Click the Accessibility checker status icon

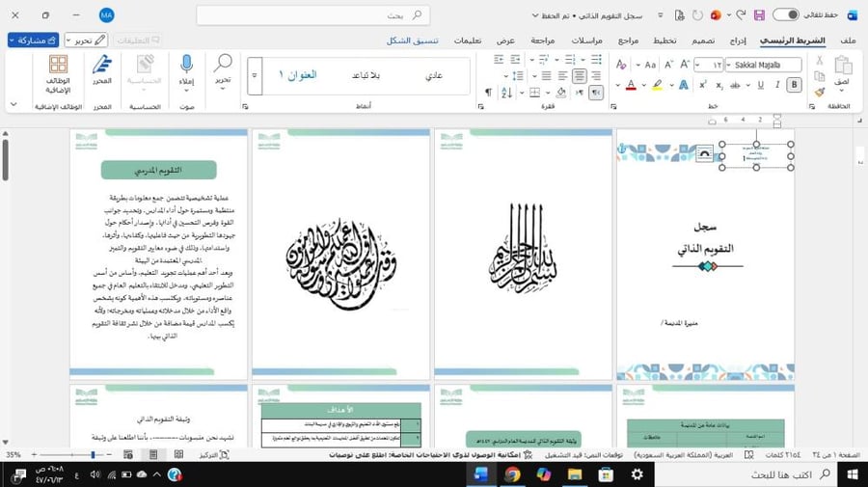coord(528,455)
